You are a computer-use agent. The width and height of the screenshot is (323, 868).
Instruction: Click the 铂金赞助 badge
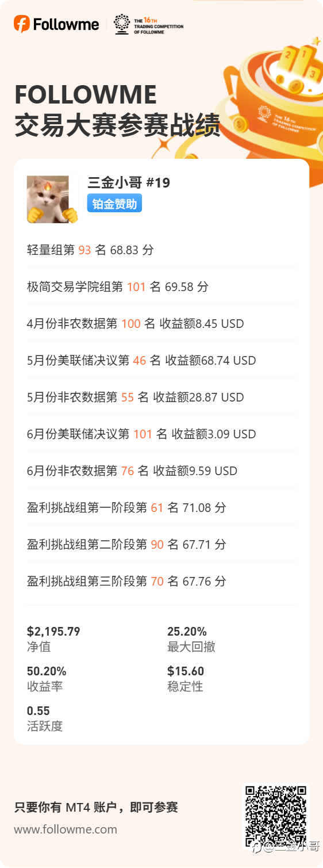click(114, 203)
